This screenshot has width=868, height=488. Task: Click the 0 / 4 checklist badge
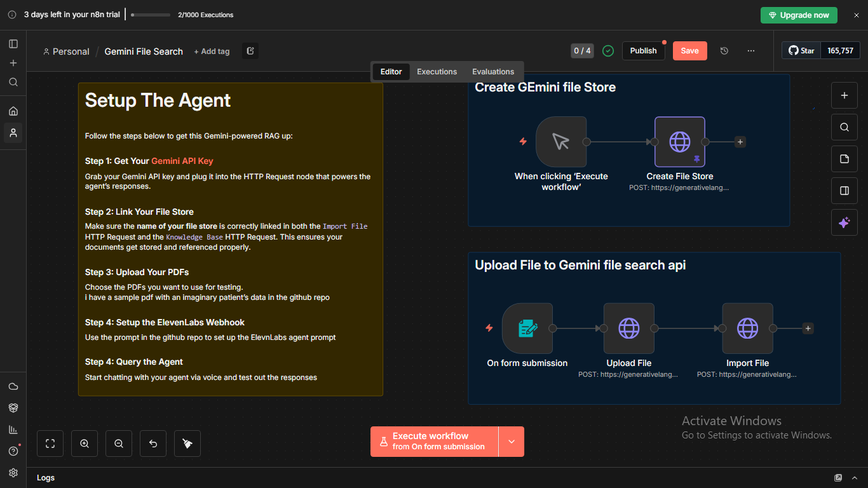pyautogui.click(x=582, y=51)
